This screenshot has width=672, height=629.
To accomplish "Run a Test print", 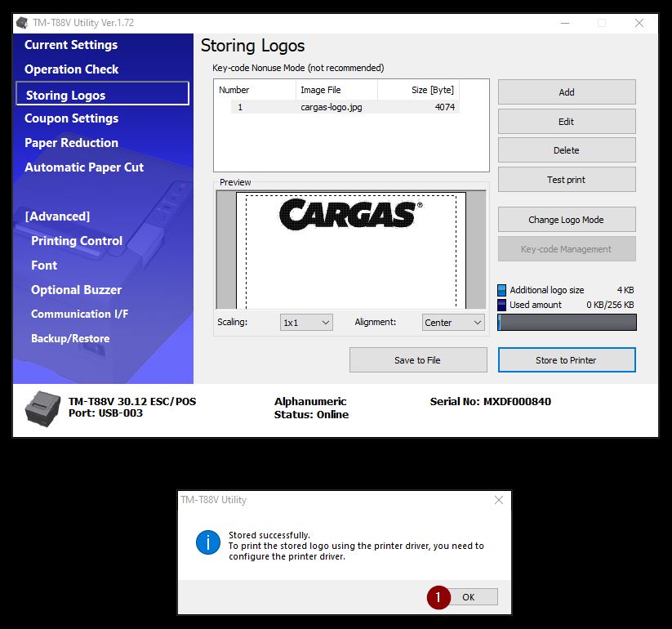I will 567,180.
